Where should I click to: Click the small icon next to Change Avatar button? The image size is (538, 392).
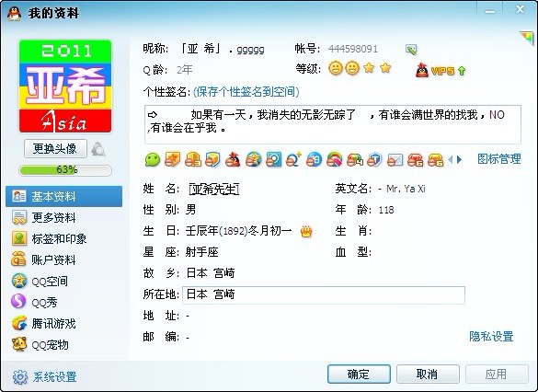point(98,149)
